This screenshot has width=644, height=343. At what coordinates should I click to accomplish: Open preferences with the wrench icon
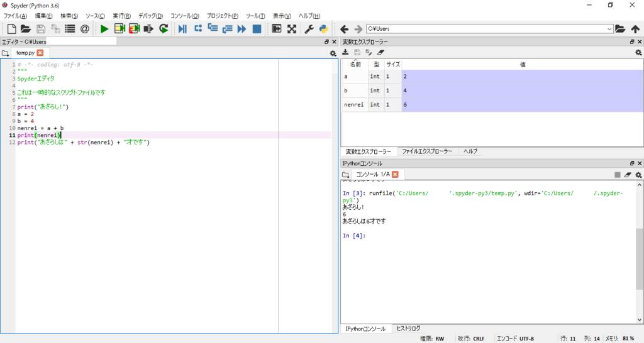[x=309, y=29]
